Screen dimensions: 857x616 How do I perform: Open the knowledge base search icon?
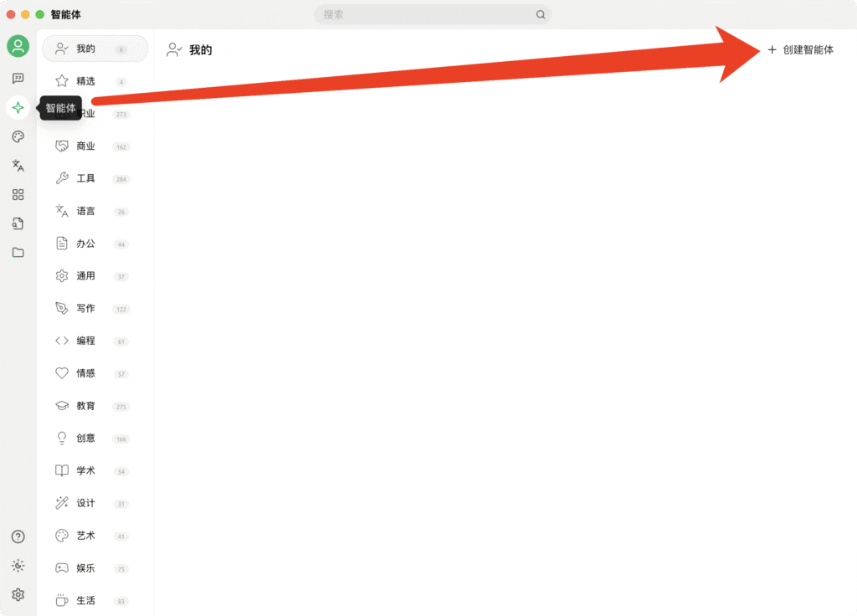tap(18, 223)
